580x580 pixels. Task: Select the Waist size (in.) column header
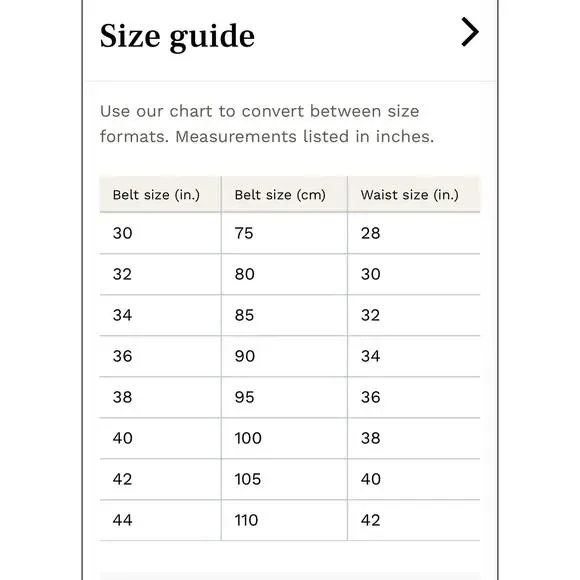tap(414, 194)
